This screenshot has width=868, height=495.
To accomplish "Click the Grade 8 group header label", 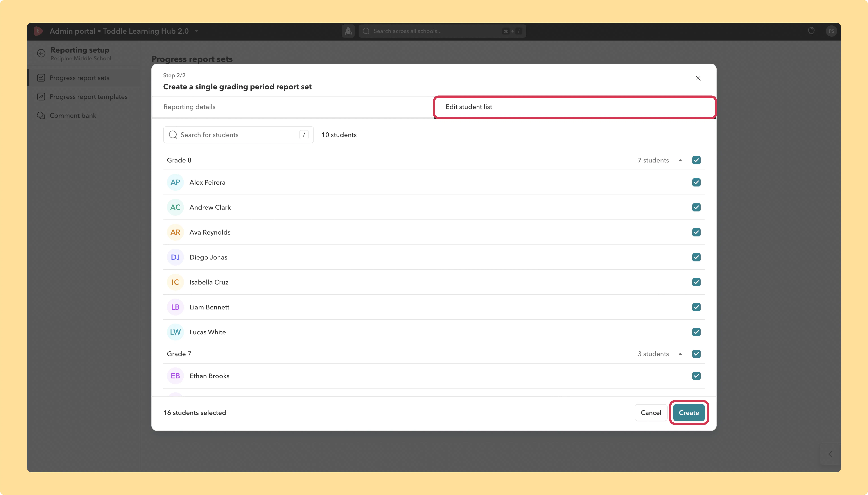I will coord(179,160).
